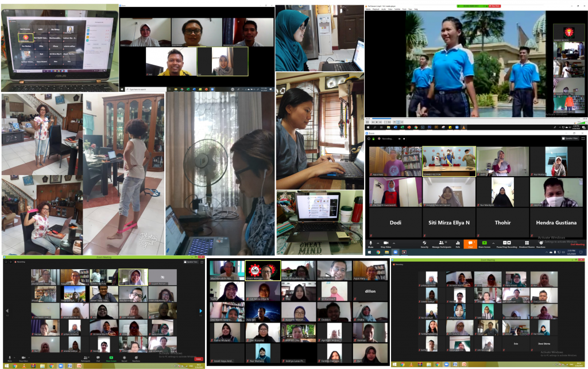This screenshot has width=588, height=369.
Task: Click the Record icon in Zoom toolbar
Action: 124,358
